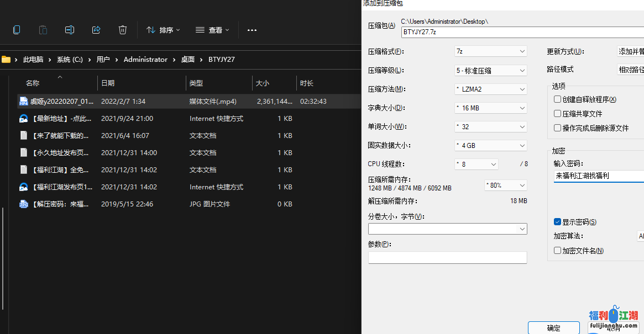Image resolution: width=644 pixels, height=334 pixels.
Task: Click the folder icon in address bar
Action: coord(7,60)
